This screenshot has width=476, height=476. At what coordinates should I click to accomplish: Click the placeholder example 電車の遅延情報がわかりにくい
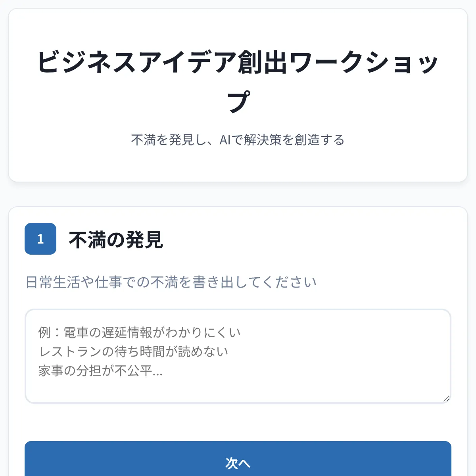pos(140,333)
